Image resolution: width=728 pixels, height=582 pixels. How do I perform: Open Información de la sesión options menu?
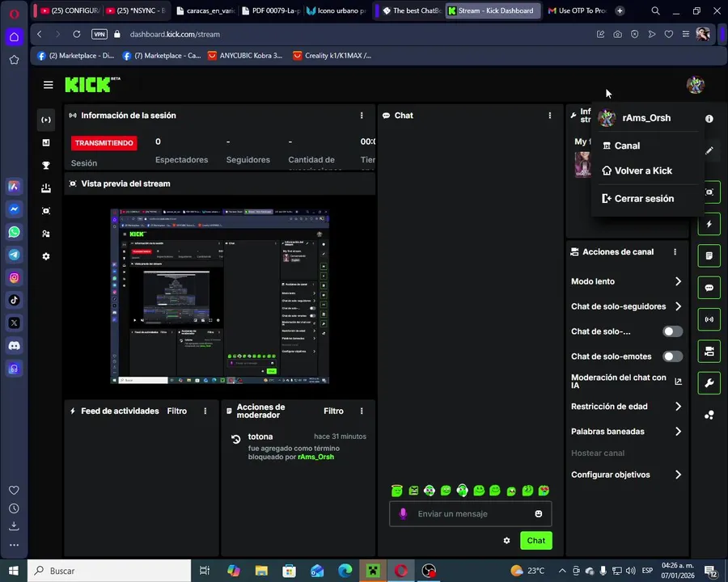coord(362,116)
